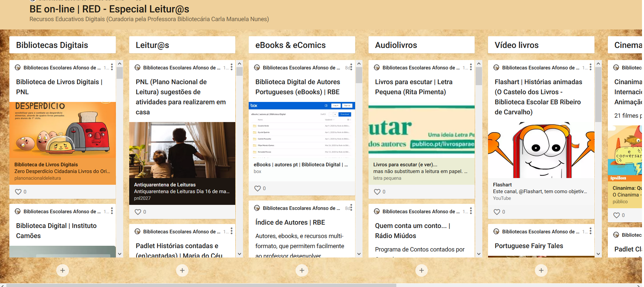Open three-dot menu on Portuguese Fairy Tales card

pyautogui.click(x=590, y=231)
